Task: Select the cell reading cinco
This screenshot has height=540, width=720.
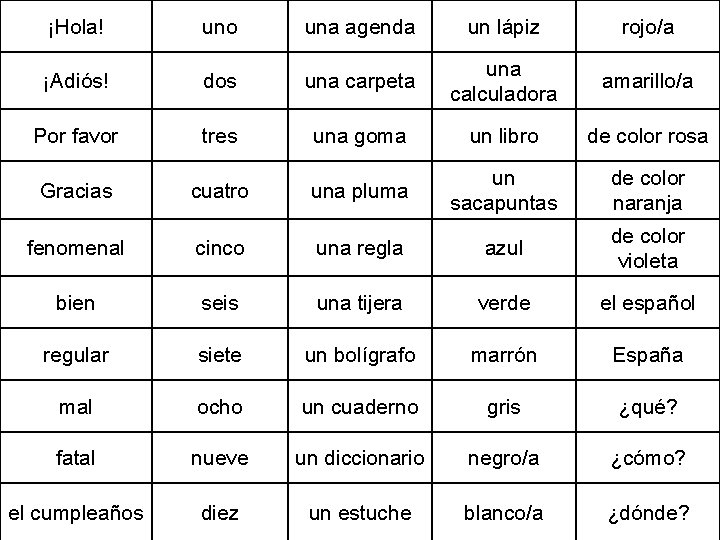Action: [x=220, y=248]
